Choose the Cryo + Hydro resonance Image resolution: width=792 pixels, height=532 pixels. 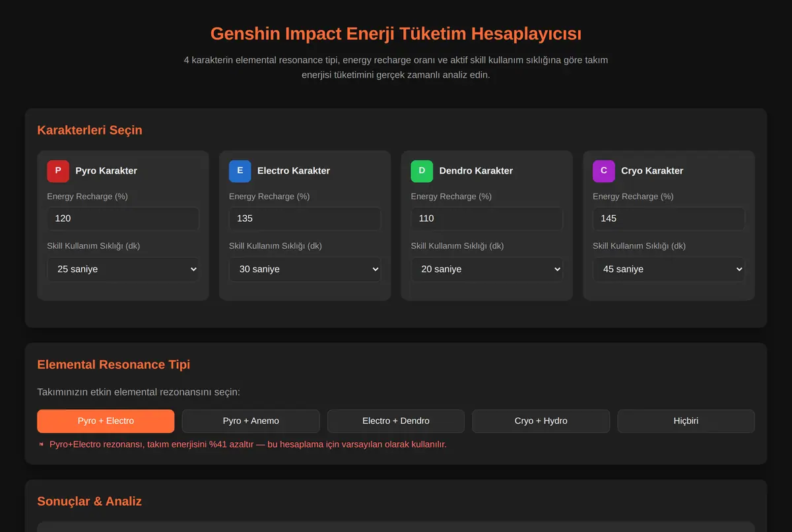coord(541,421)
